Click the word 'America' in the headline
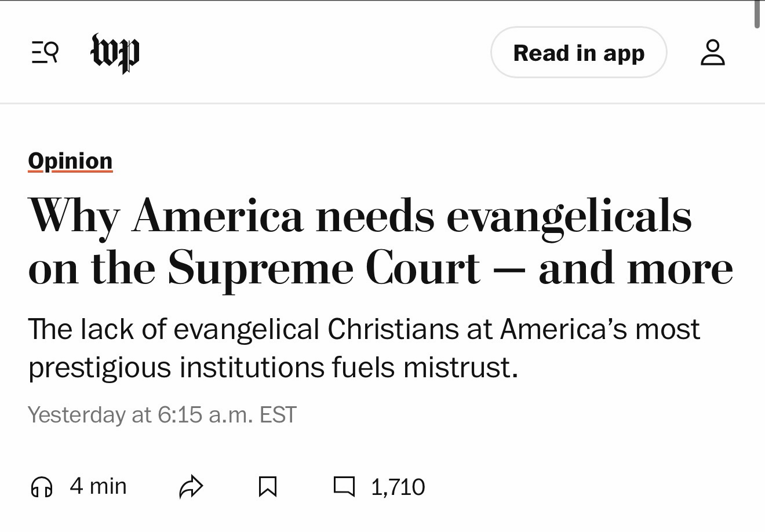Image resolution: width=765 pixels, height=532 pixels. (218, 216)
